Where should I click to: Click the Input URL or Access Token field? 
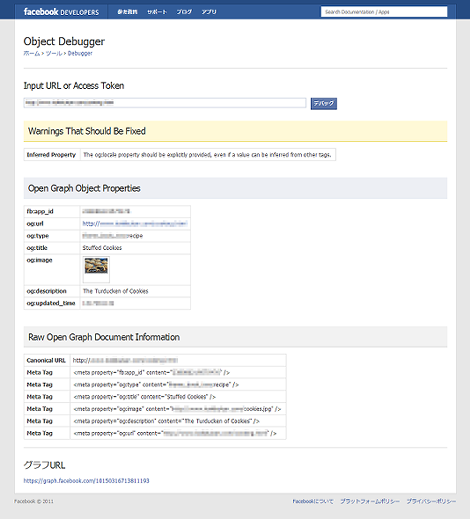click(x=165, y=103)
